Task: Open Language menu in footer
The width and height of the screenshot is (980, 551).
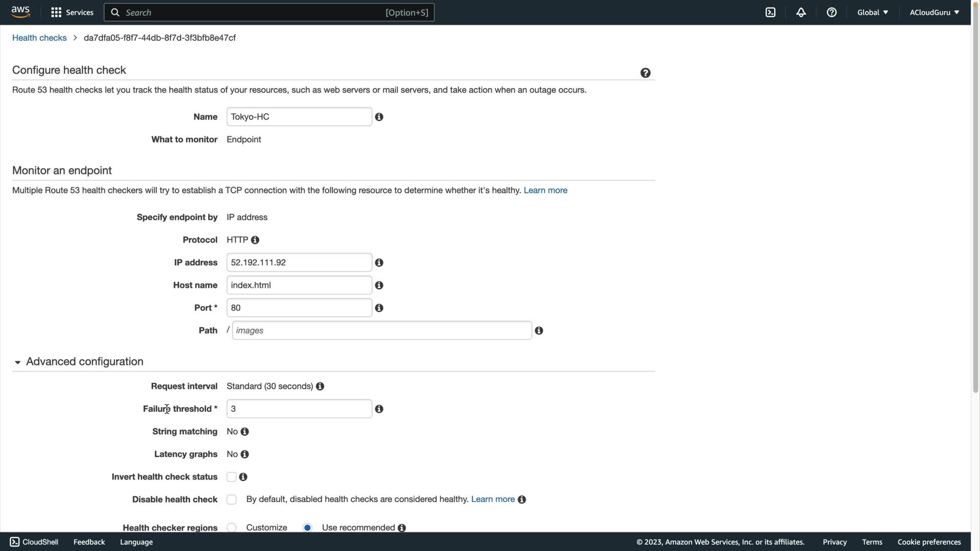Action: click(136, 542)
